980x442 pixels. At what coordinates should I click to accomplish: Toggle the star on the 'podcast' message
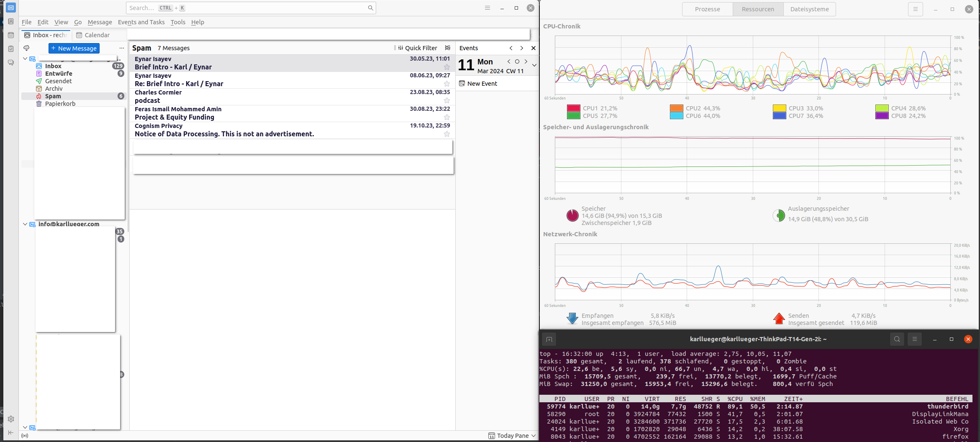click(x=446, y=101)
